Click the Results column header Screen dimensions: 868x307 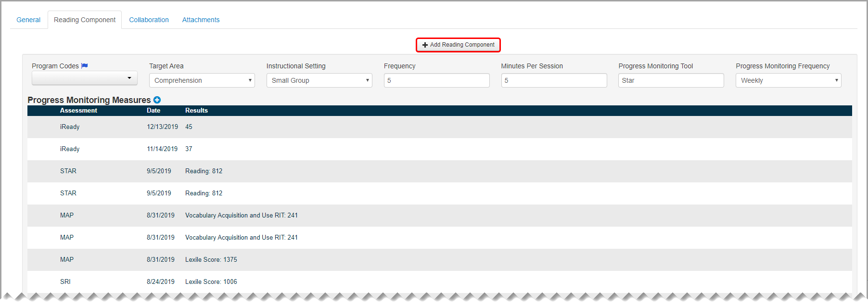pyautogui.click(x=196, y=111)
